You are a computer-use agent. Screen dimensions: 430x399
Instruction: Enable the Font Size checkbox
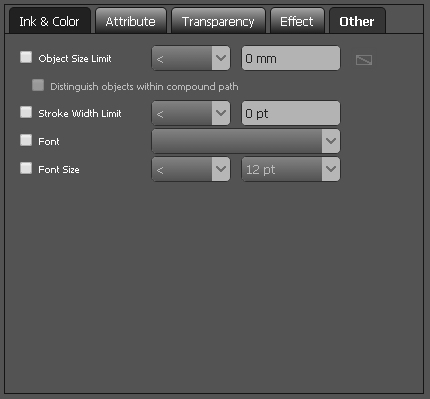pyautogui.click(x=26, y=168)
